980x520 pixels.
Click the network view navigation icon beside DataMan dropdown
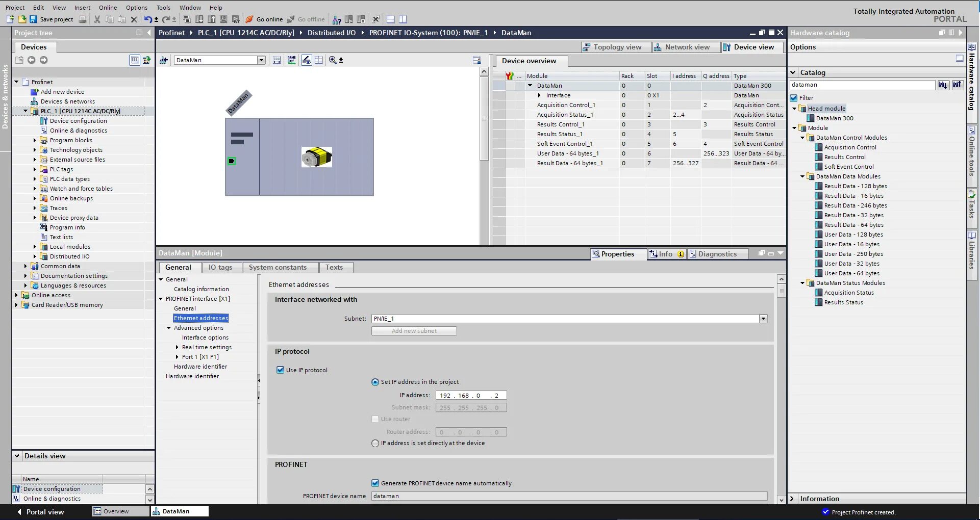tap(164, 60)
